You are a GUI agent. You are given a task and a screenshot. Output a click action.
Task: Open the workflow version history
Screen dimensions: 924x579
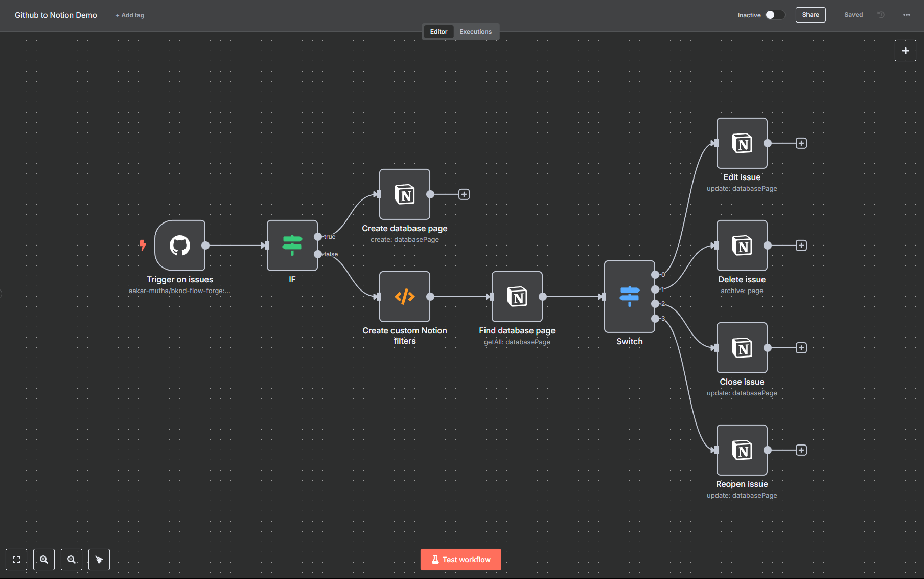(x=881, y=15)
